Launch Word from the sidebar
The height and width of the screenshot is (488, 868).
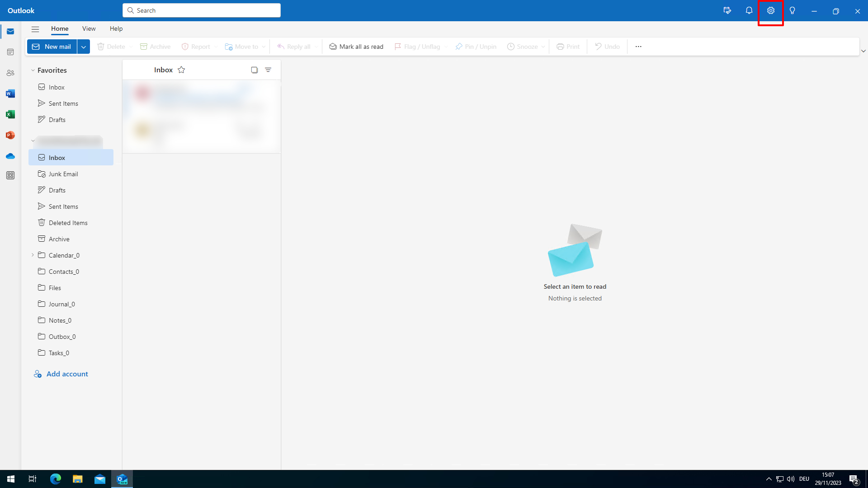point(10,94)
